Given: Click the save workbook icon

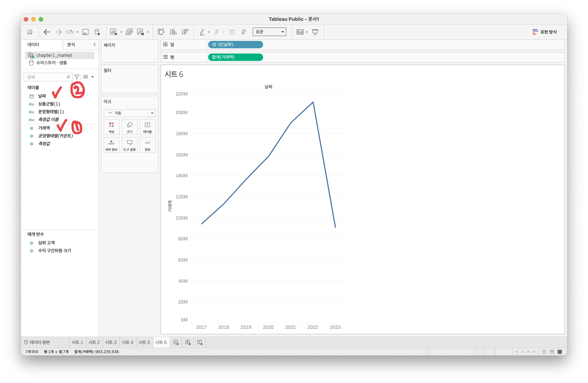Looking at the screenshot, I should [x=85, y=32].
